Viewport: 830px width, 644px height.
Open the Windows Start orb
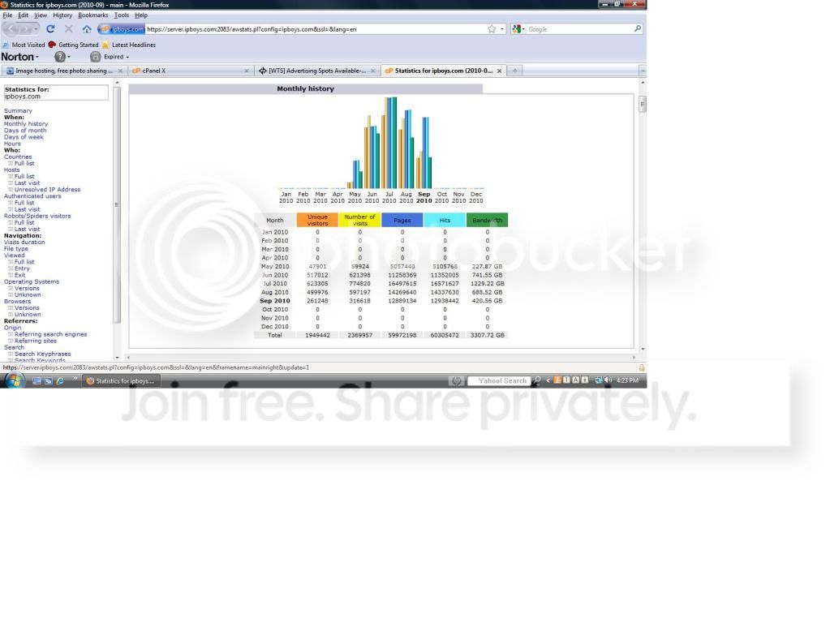pos(14,380)
